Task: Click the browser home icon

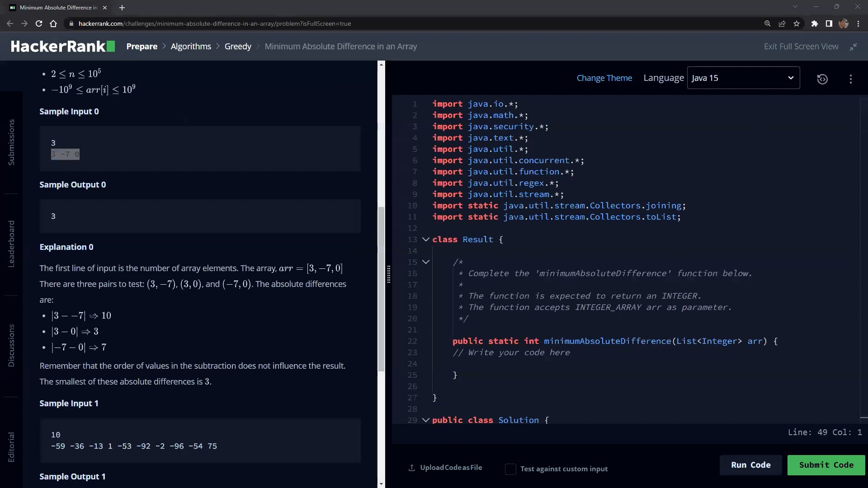Action: tap(53, 23)
